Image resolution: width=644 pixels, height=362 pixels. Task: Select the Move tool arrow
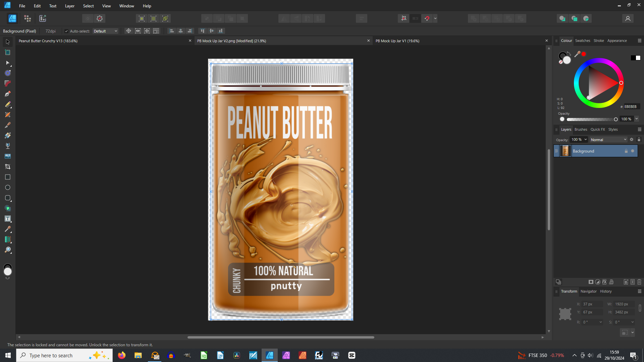click(x=8, y=42)
